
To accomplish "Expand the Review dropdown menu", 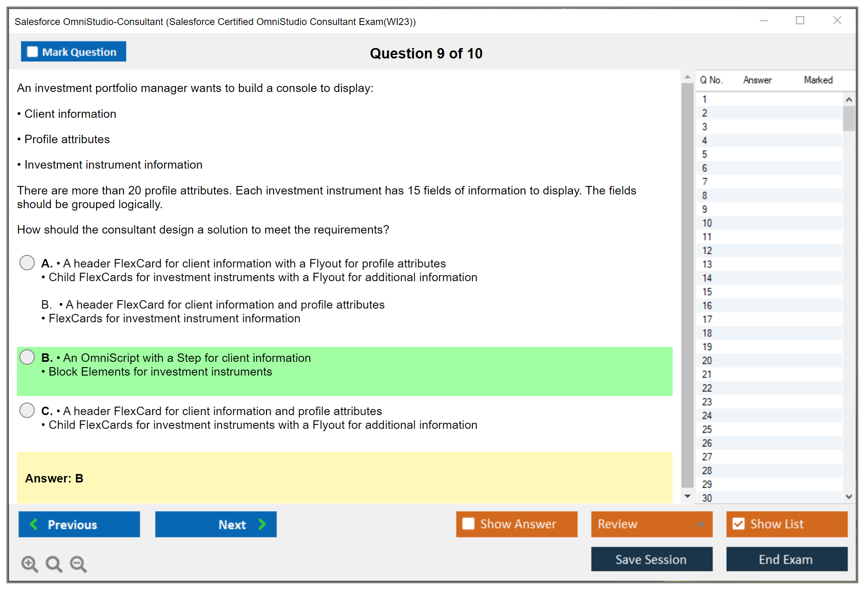I will [x=700, y=524].
